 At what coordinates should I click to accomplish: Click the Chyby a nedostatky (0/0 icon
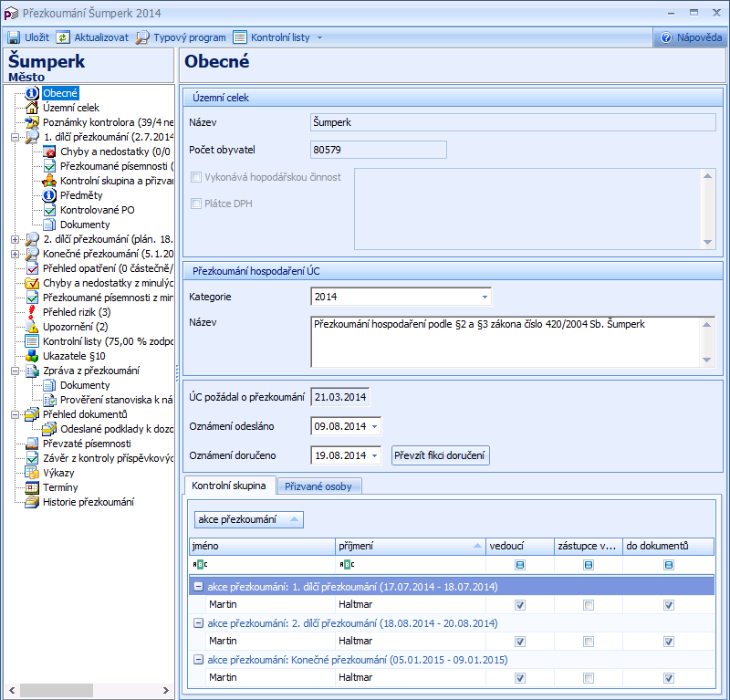[x=49, y=151]
